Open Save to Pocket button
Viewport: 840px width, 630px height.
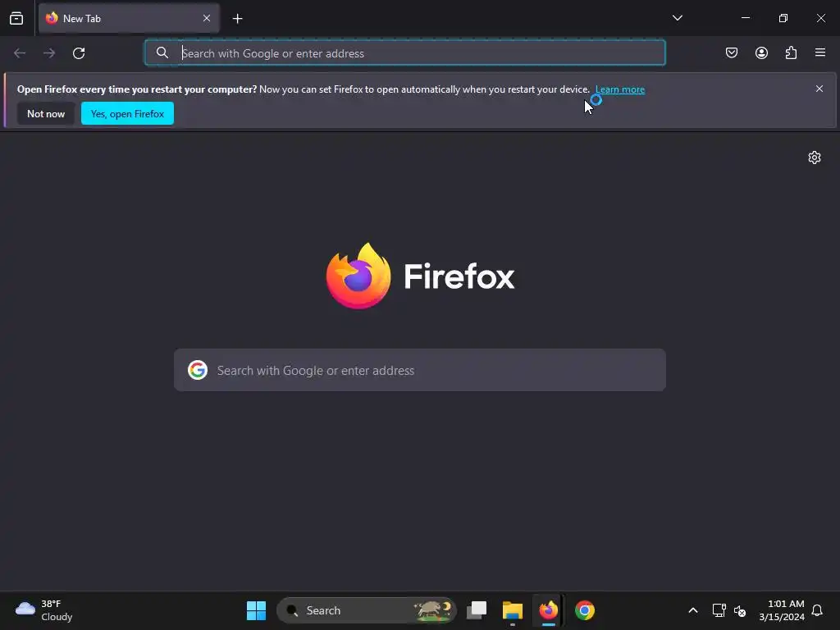(x=732, y=52)
